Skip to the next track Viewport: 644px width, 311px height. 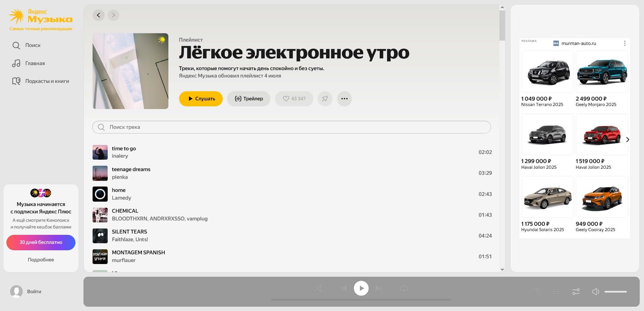(378, 288)
